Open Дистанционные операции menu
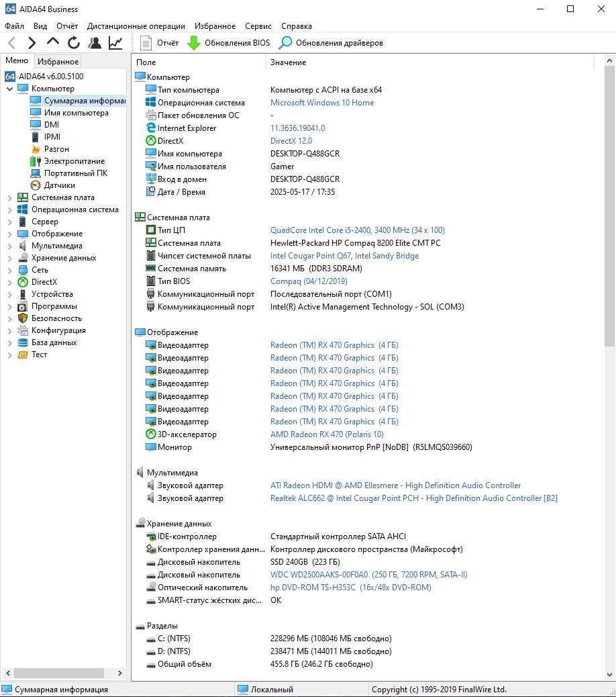 (136, 26)
